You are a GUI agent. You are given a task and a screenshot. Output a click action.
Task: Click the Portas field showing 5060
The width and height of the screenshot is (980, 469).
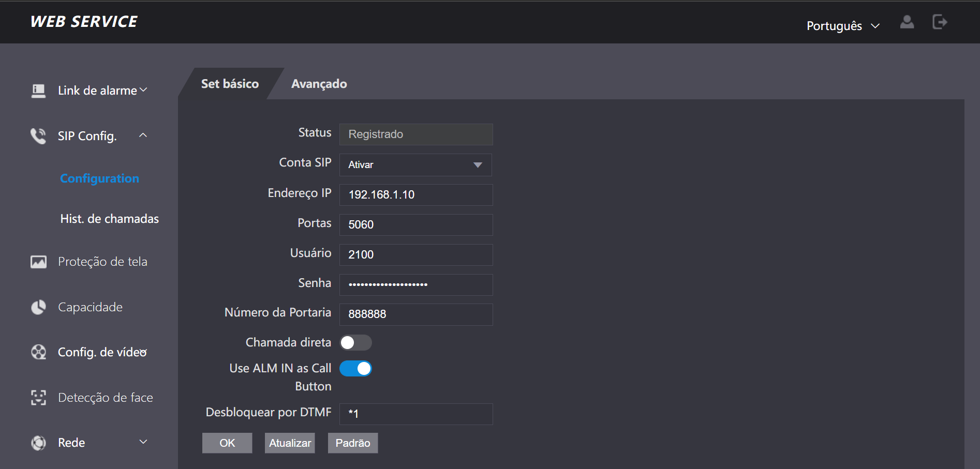pyautogui.click(x=416, y=225)
